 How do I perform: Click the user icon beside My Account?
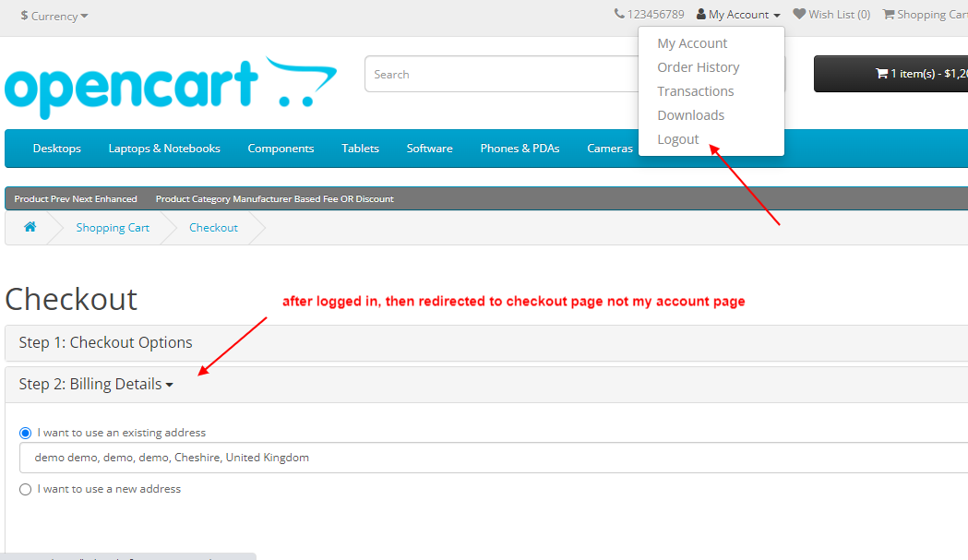click(700, 14)
